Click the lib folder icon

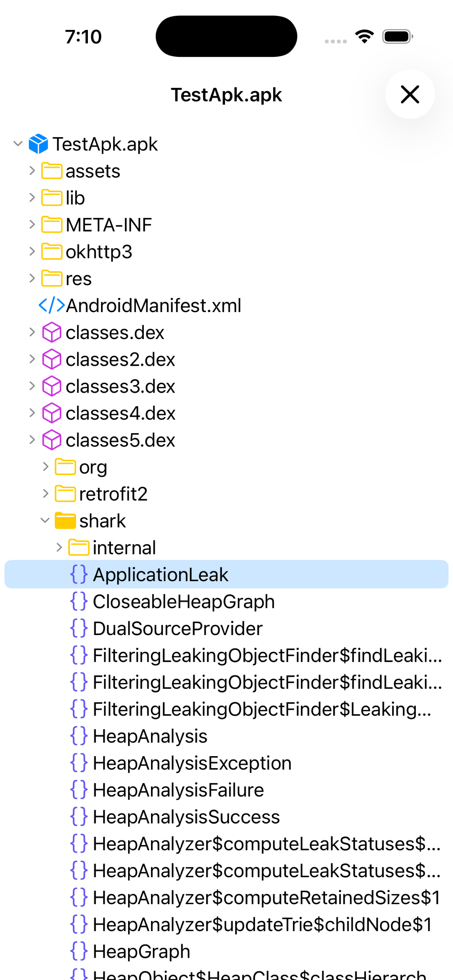tap(52, 198)
